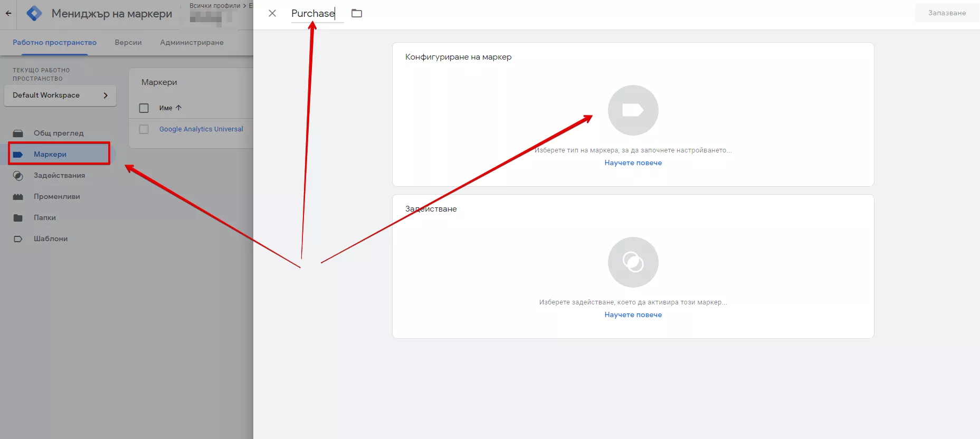Sort tags by the Име column
This screenshot has height=439, width=980.
[x=170, y=108]
